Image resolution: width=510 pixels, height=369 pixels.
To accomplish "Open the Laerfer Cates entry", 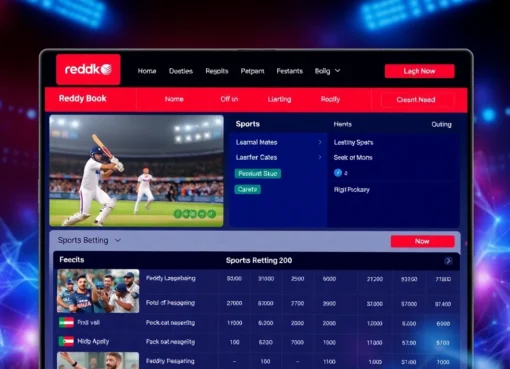I will (x=256, y=157).
